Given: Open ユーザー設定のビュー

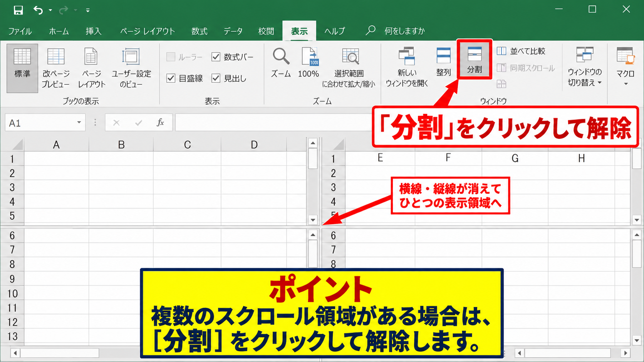Looking at the screenshot, I should pyautogui.click(x=131, y=68).
